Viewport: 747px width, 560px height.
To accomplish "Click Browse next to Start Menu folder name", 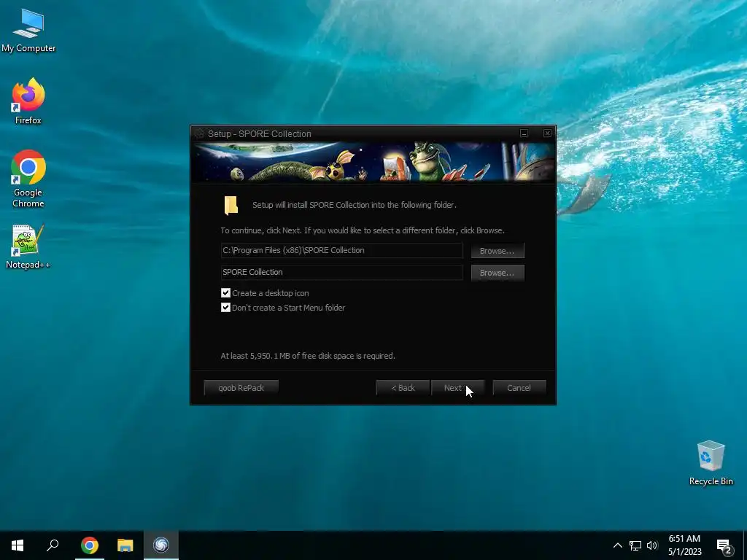I will 498,273.
